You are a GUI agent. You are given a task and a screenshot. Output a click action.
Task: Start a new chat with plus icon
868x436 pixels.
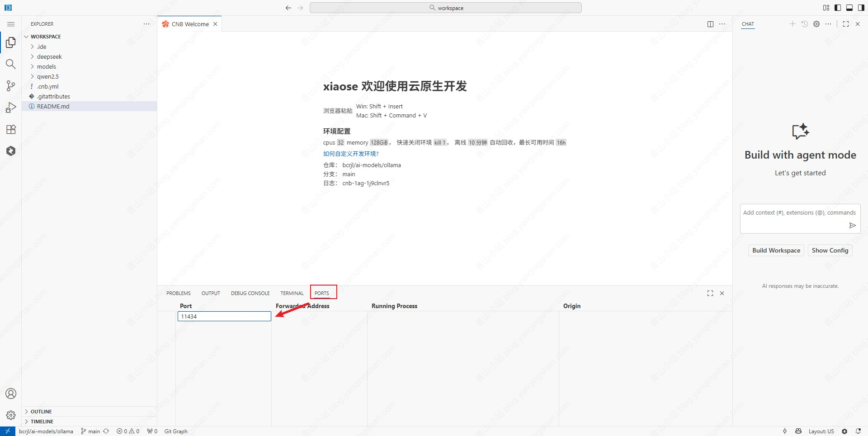(x=792, y=24)
